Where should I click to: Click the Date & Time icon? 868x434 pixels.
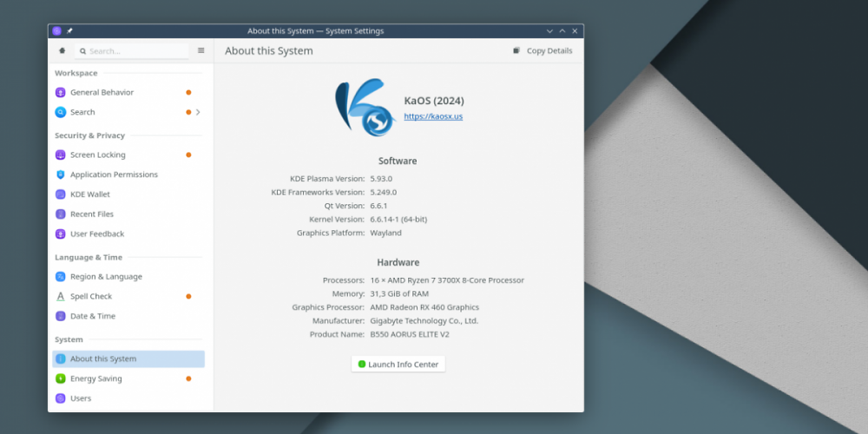point(61,316)
